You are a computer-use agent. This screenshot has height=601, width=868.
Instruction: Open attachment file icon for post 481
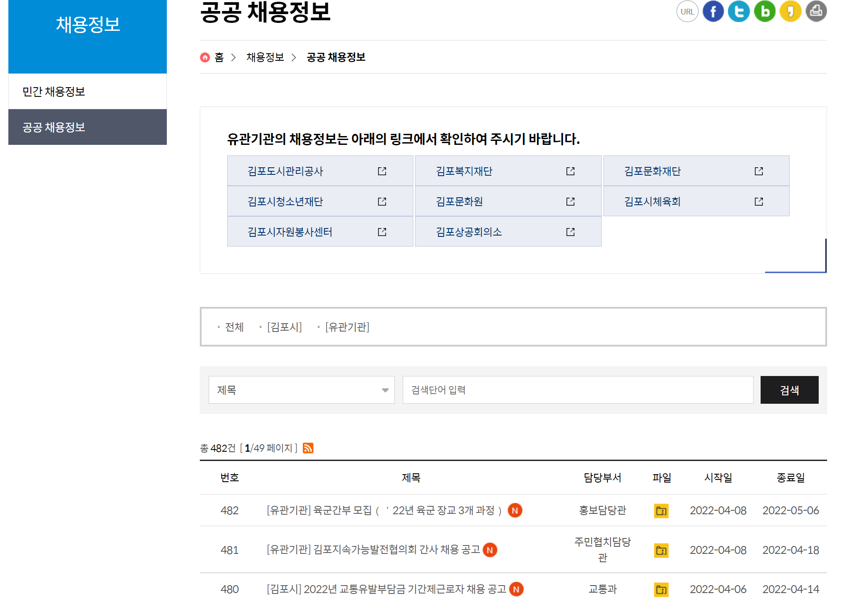pos(661,550)
